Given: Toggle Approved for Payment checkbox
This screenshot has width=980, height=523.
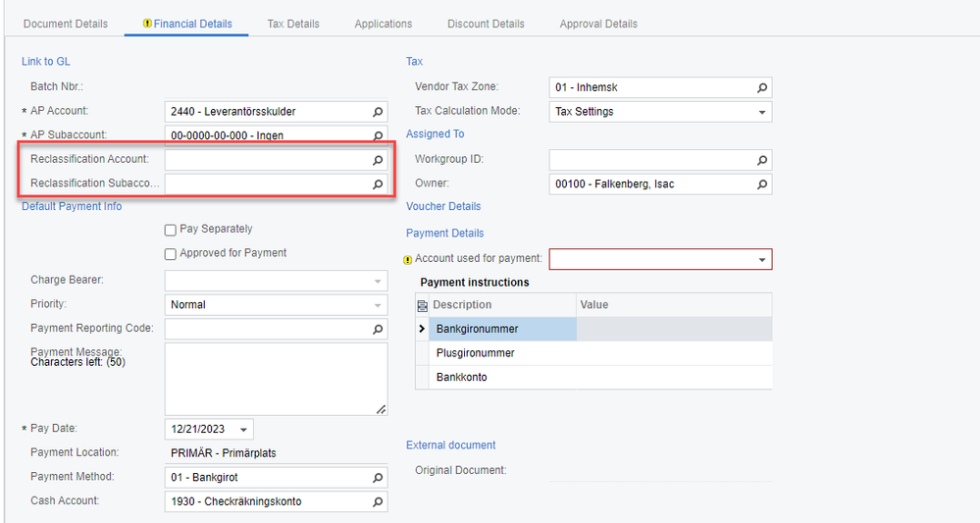Looking at the screenshot, I should (170, 254).
